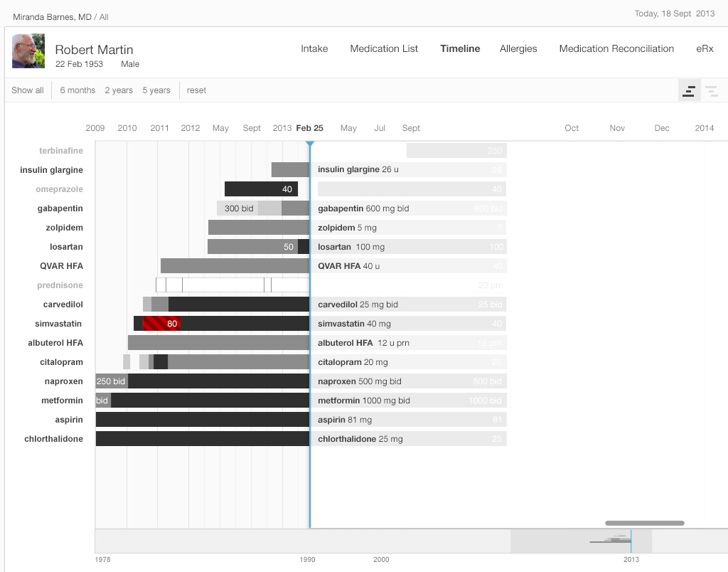Open the eRx tab
Screen dimensions: 728x572
point(705,48)
